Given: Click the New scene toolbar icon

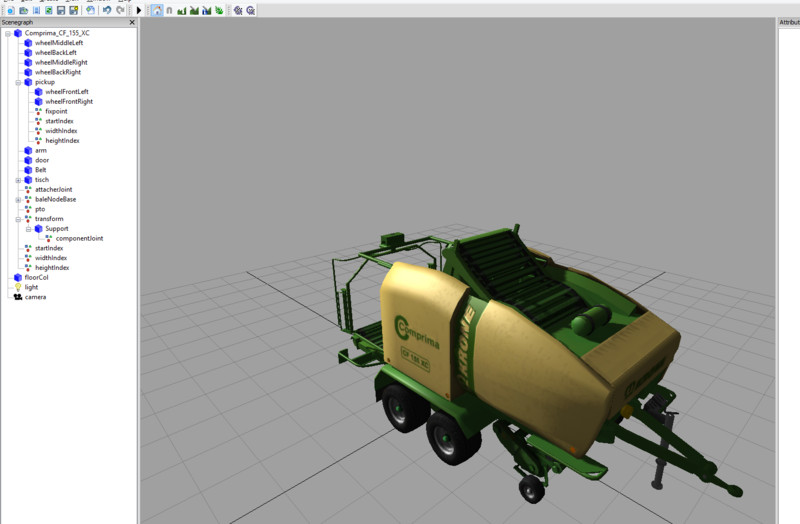Looking at the screenshot, I should point(11,10).
